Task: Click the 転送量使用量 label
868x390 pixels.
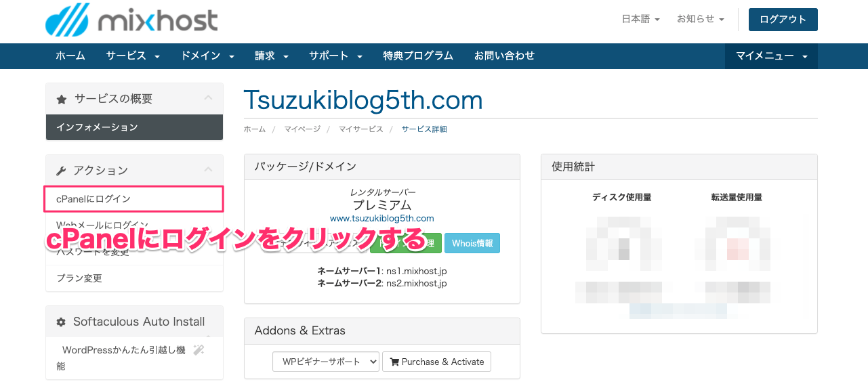Action: pos(737,198)
